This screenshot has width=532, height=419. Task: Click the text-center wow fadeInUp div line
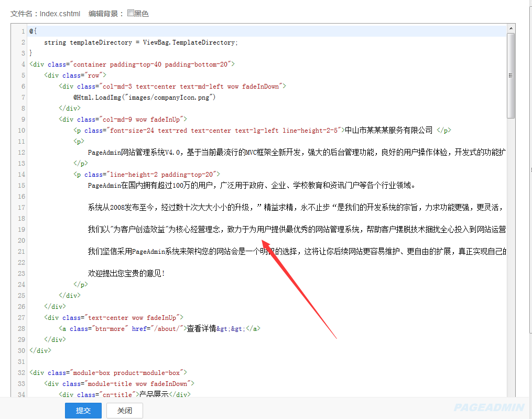tap(114, 317)
